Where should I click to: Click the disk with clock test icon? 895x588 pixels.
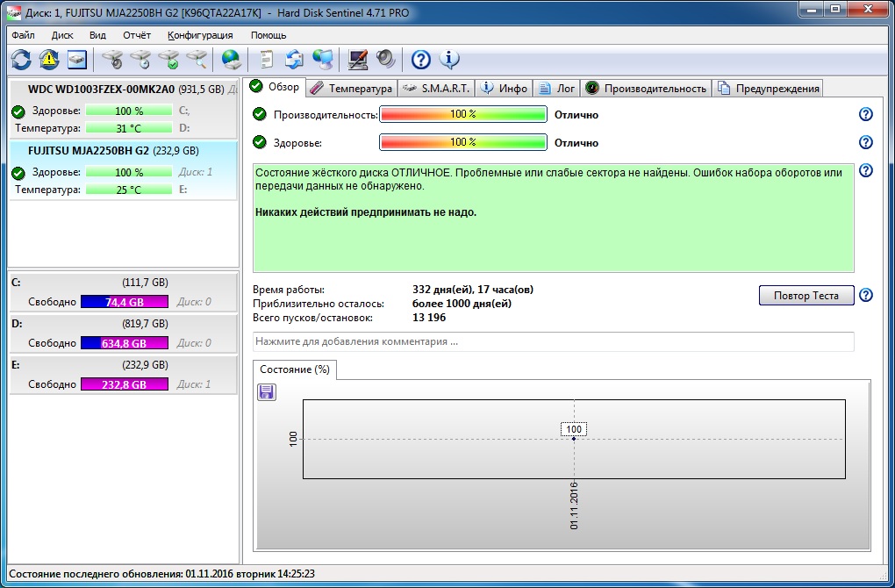[x=141, y=60]
